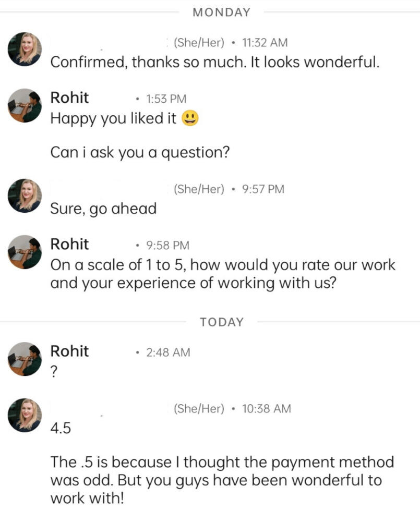Image resolution: width=420 pixels, height=511 pixels.
Task: Click the Rohit name above the "?" message
Action: click(69, 351)
